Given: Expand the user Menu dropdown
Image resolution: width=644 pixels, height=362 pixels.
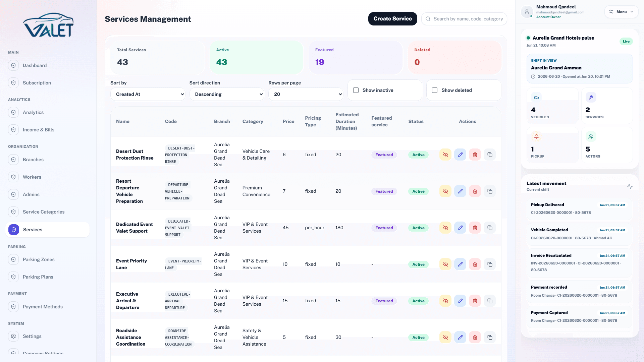Looking at the screenshot, I should [621, 12].
